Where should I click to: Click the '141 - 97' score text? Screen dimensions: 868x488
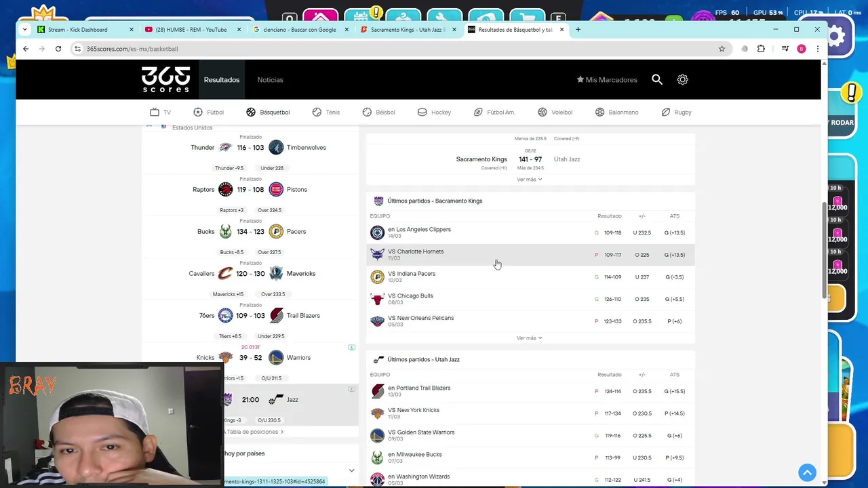tap(530, 159)
